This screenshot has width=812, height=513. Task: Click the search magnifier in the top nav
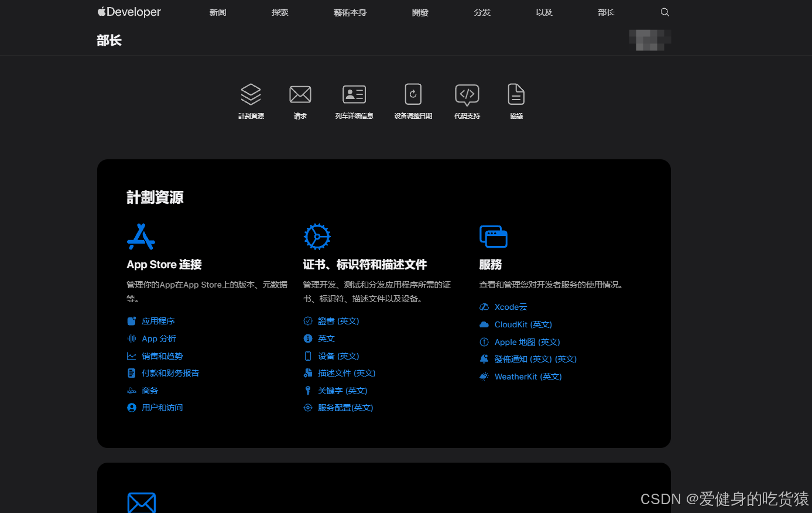(664, 12)
